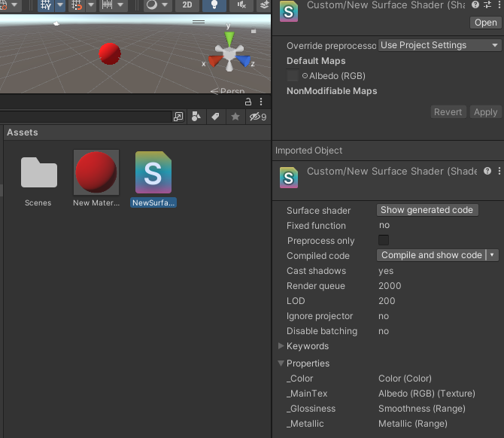Toggle grid snapping magnet icon
Screen dimensions: 504x438
pyautogui.click(x=77, y=5)
